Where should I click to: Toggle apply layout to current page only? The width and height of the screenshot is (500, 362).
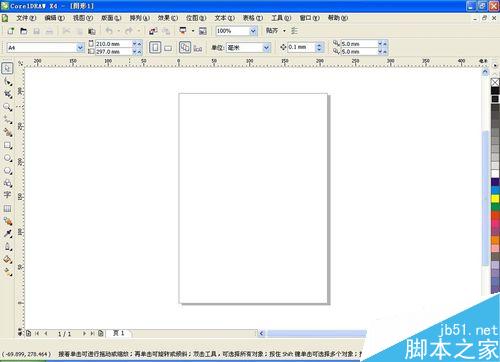tap(198, 49)
